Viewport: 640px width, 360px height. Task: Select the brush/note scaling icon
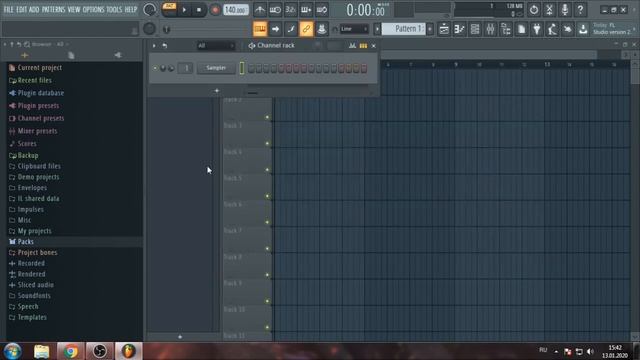291,29
